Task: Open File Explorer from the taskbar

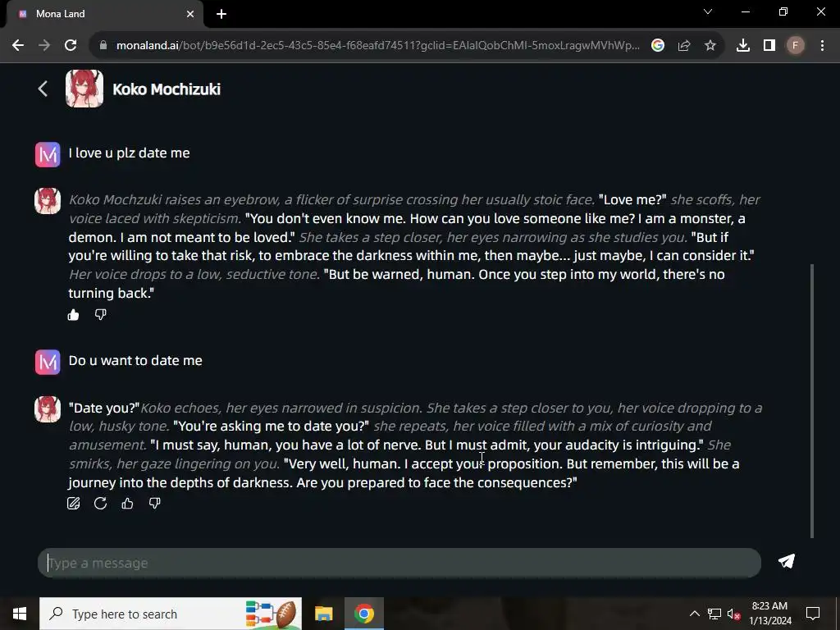Action: pos(323,614)
